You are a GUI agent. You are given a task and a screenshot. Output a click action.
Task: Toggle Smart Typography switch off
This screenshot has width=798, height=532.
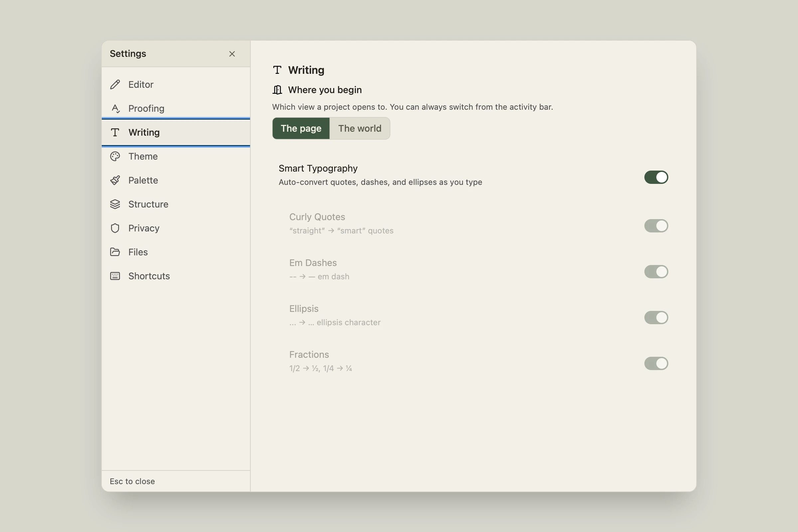point(656,177)
